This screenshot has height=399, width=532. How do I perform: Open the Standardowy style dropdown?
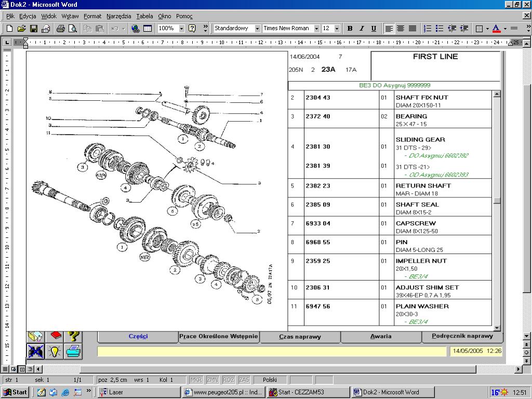(257, 29)
